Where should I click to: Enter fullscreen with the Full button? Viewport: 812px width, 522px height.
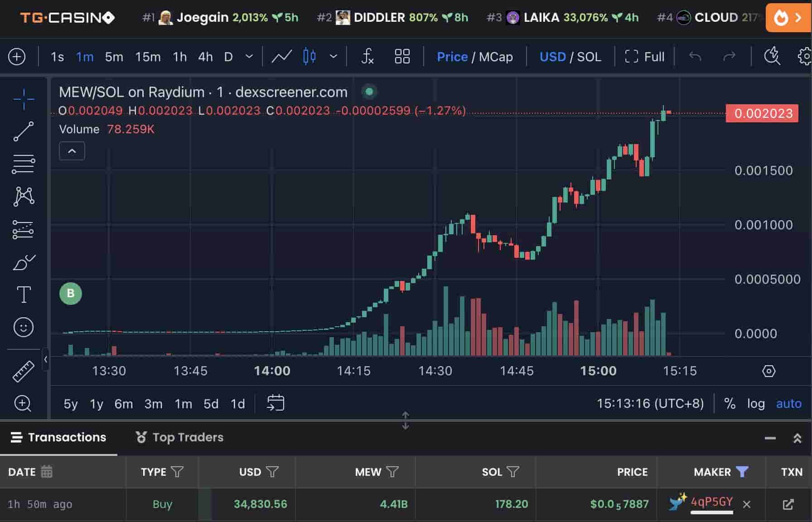coord(644,57)
